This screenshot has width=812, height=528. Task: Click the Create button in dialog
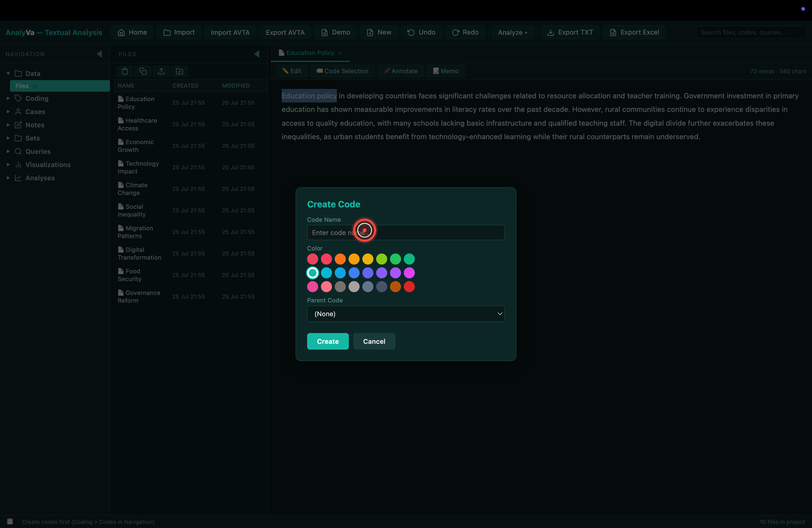[328, 341]
